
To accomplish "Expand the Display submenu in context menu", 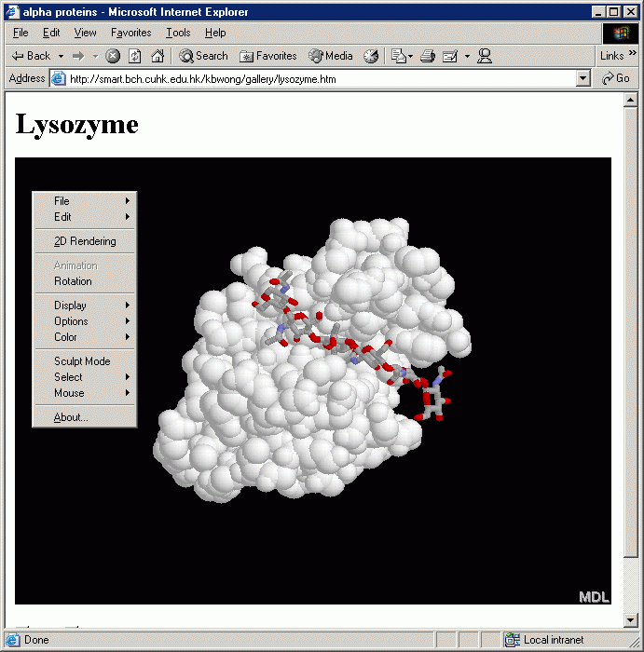I will [84, 306].
